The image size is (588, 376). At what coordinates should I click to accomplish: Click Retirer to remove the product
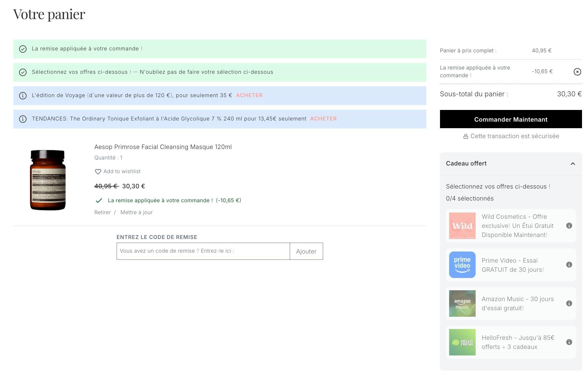point(102,212)
